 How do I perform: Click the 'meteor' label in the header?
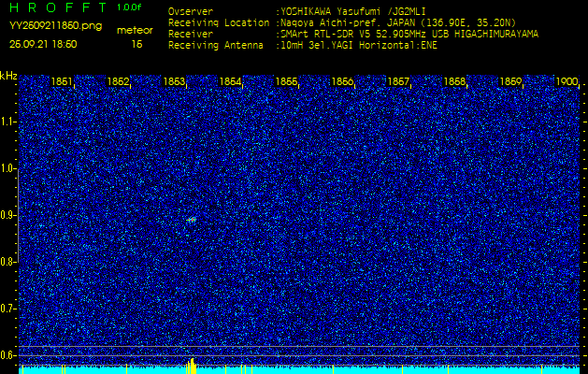135,31
